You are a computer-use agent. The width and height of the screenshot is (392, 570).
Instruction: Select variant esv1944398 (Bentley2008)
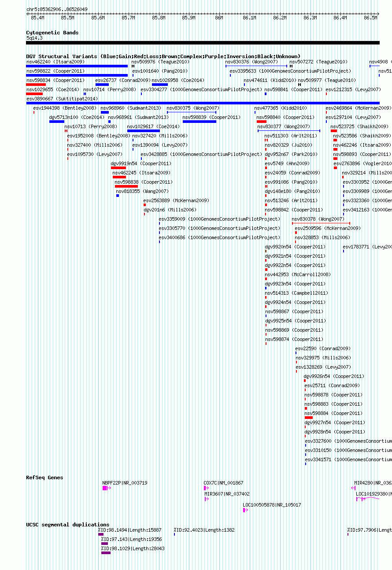click(65, 108)
